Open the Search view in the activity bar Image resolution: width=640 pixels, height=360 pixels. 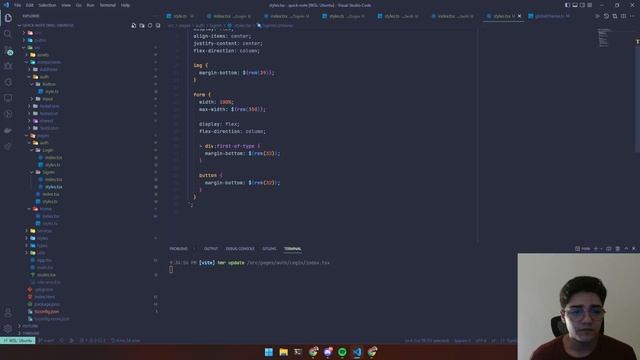tap(8, 34)
